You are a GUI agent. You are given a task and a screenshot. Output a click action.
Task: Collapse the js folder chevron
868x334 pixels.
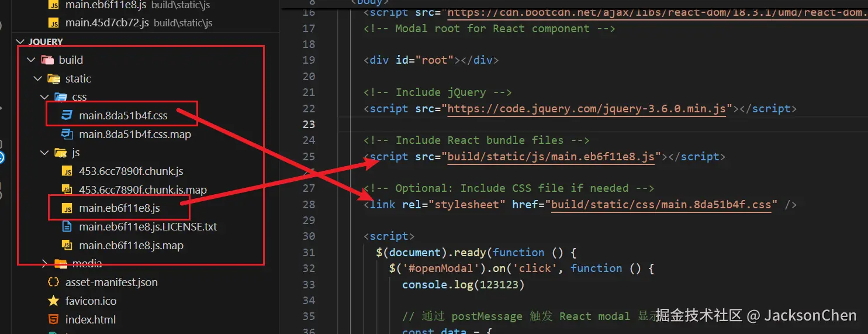[x=44, y=153]
